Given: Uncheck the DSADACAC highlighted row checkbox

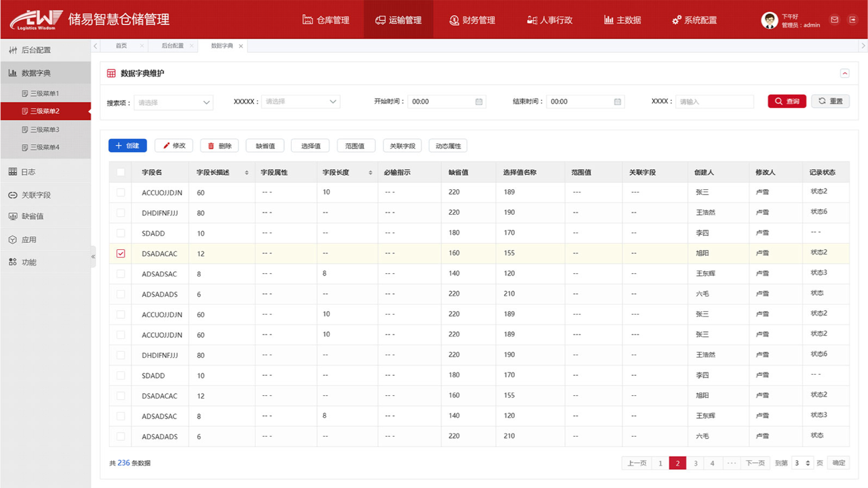Looking at the screenshot, I should pyautogui.click(x=120, y=253).
